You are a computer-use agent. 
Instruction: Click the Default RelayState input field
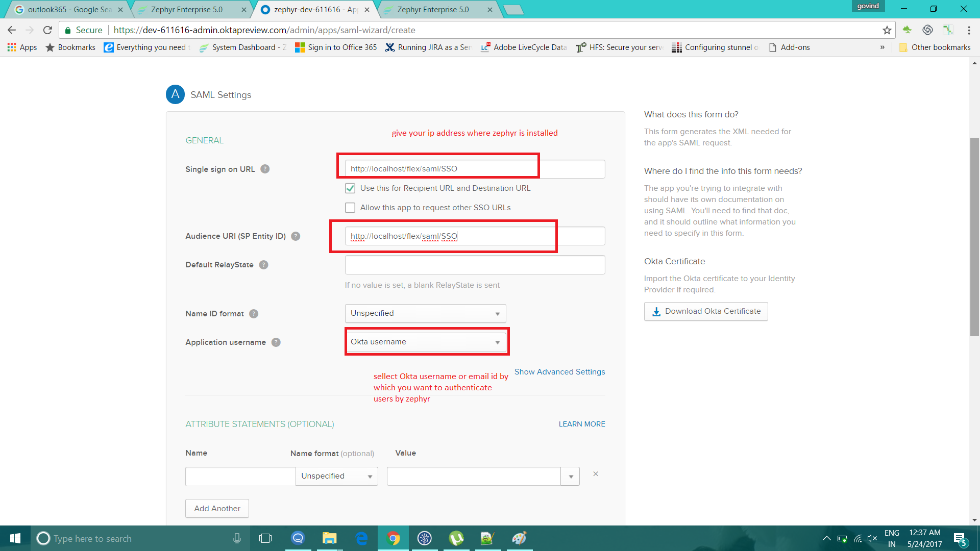(x=475, y=265)
